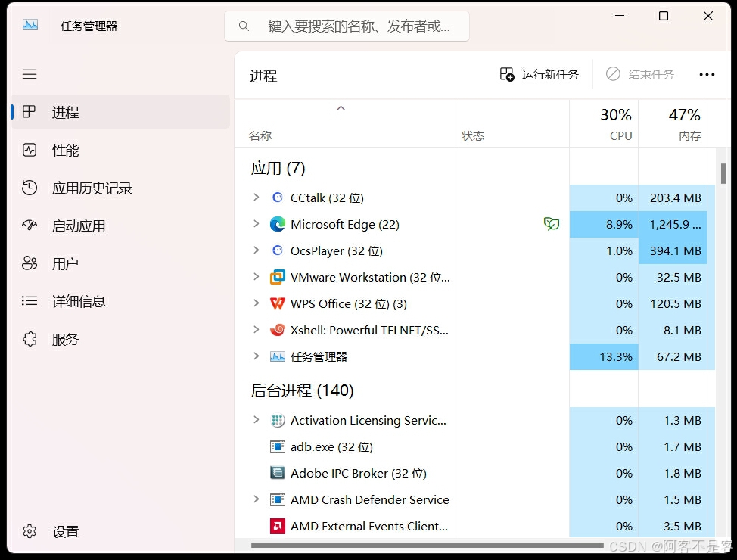Expand the OcsPlayer process group

click(x=257, y=250)
